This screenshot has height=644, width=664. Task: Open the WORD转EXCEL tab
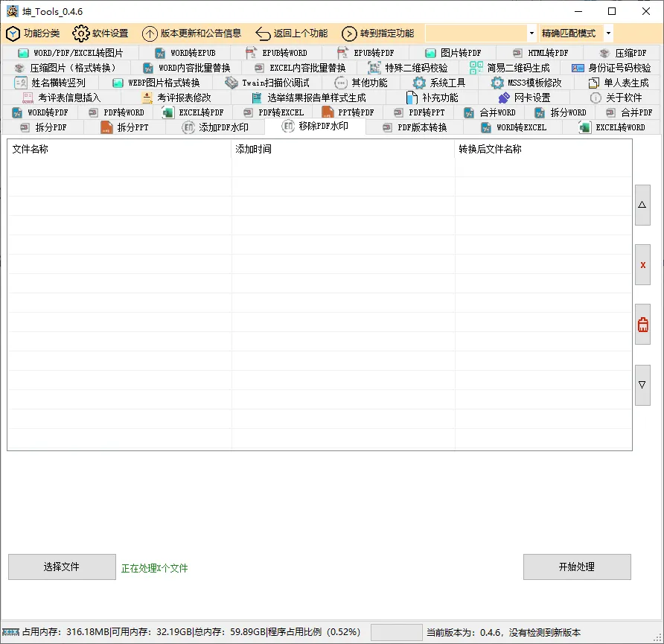coord(513,127)
